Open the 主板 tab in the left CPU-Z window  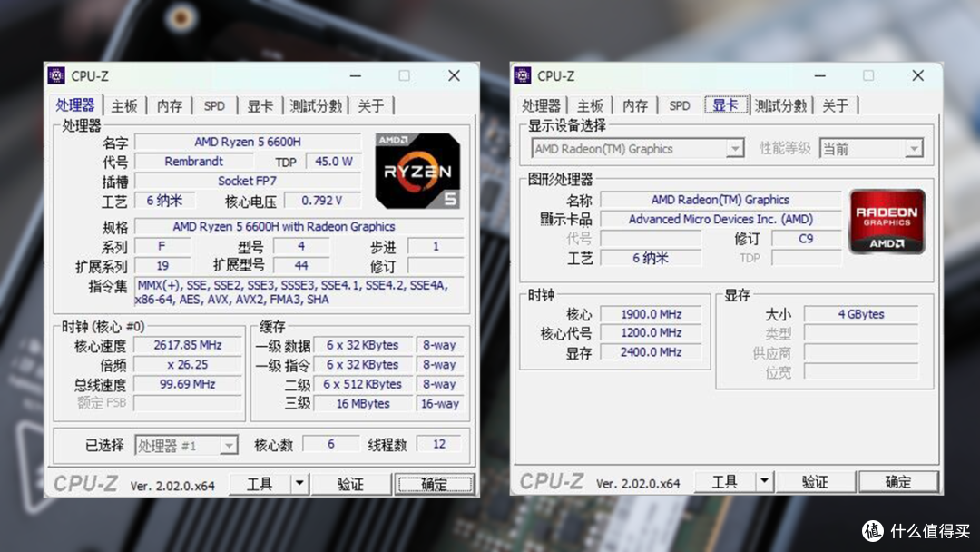(x=123, y=105)
